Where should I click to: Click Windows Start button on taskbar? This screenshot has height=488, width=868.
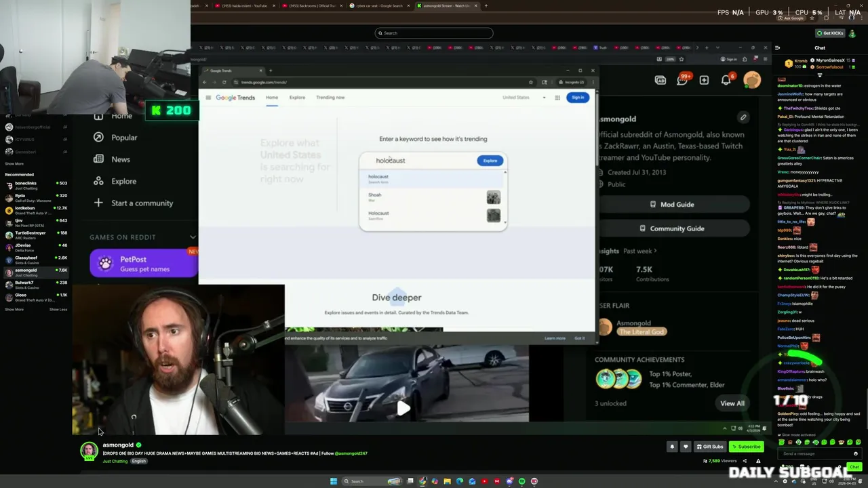333,481
